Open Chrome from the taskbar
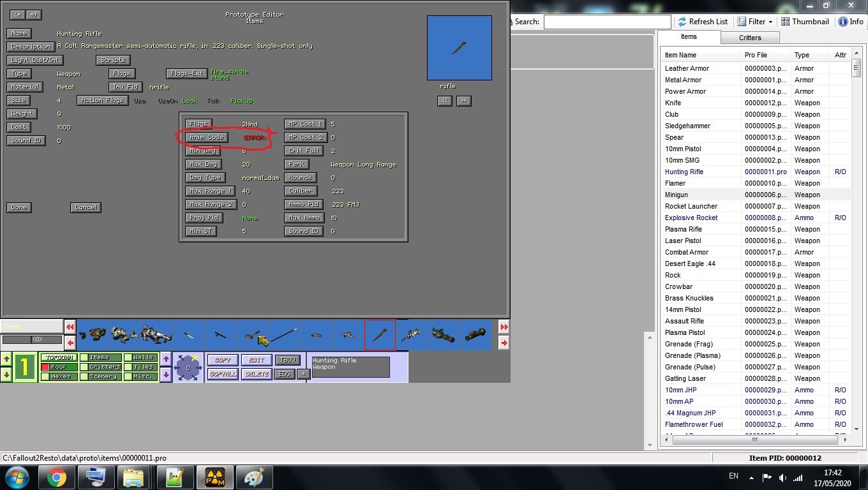This screenshot has width=868, height=490. click(56, 477)
